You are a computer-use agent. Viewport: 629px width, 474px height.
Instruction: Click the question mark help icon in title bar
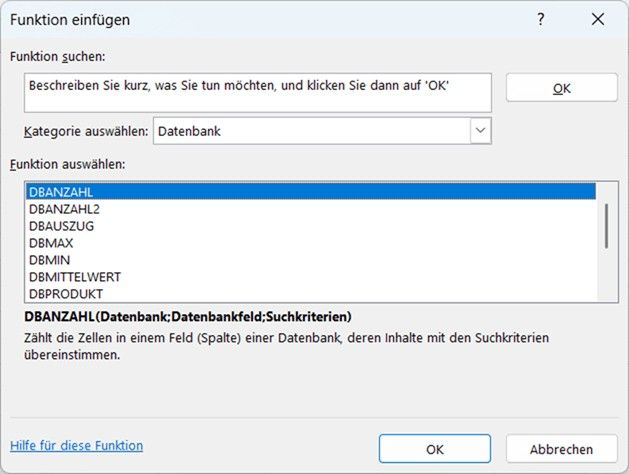click(x=542, y=19)
